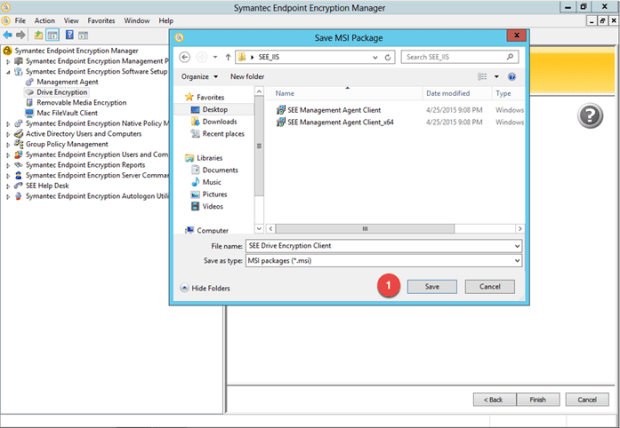The height and width of the screenshot is (428, 620).
Task: Select SEE Management Agent Client_x64 file
Action: click(x=339, y=122)
